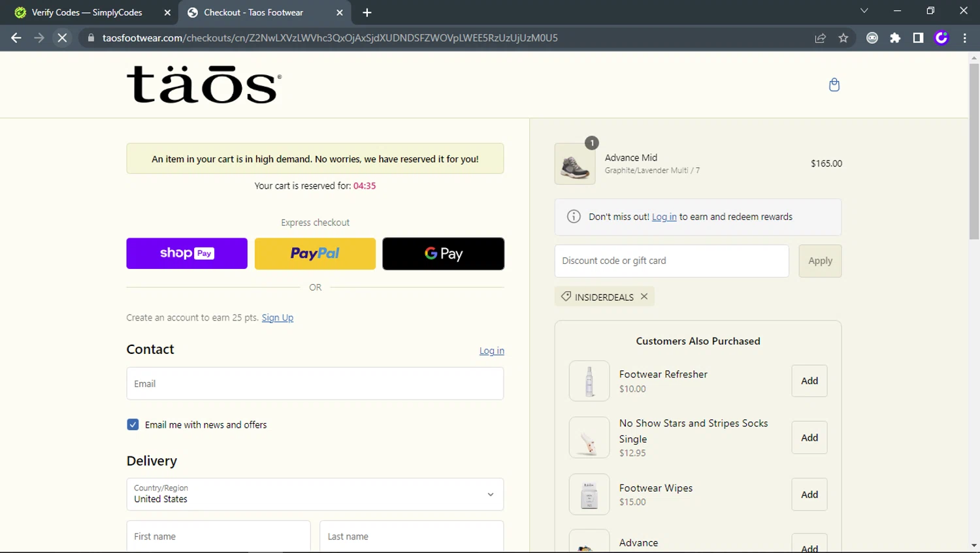Viewport: 980px width, 553px height.
Task: Click the page vertical scrollbar
Action: click(x=974, y=151)
